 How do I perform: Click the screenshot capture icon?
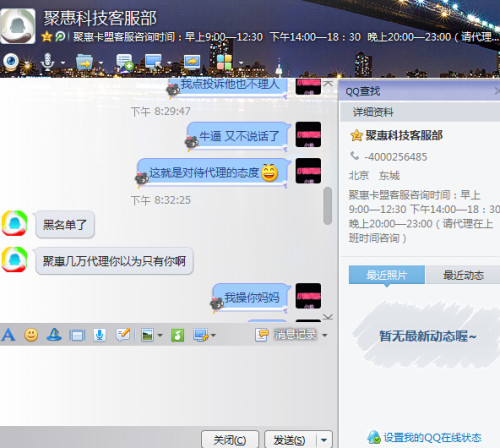point(201,335)
